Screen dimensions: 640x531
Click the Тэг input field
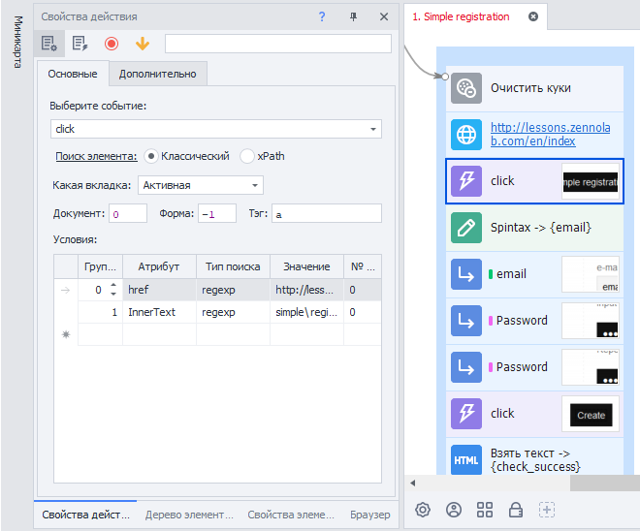[326, 213]
